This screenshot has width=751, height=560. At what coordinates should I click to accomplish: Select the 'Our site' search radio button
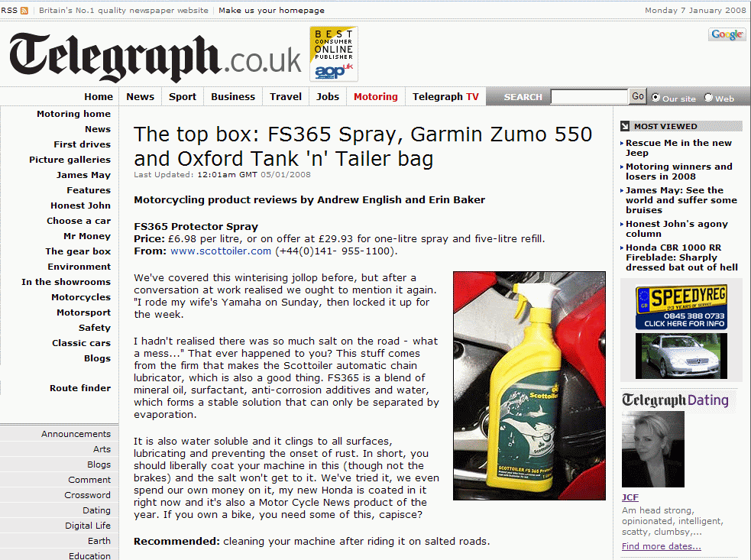pyautogui.click(x=656, y=98)
